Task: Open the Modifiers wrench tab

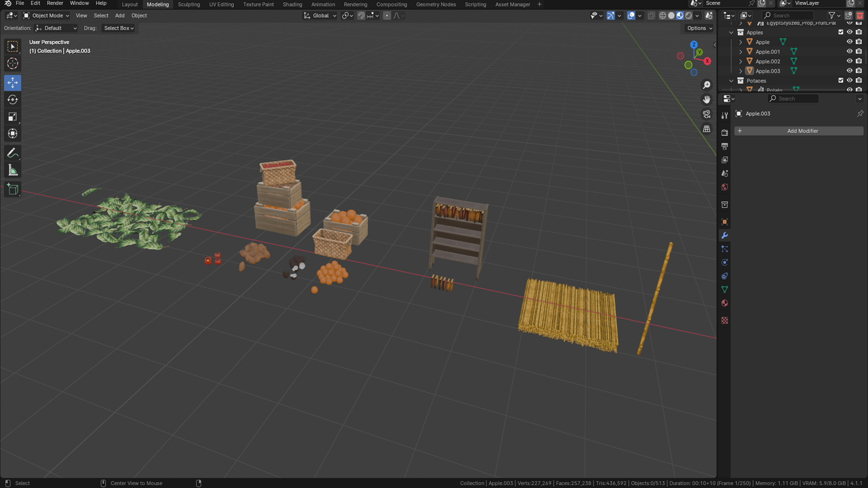Action: coord(724,235)
